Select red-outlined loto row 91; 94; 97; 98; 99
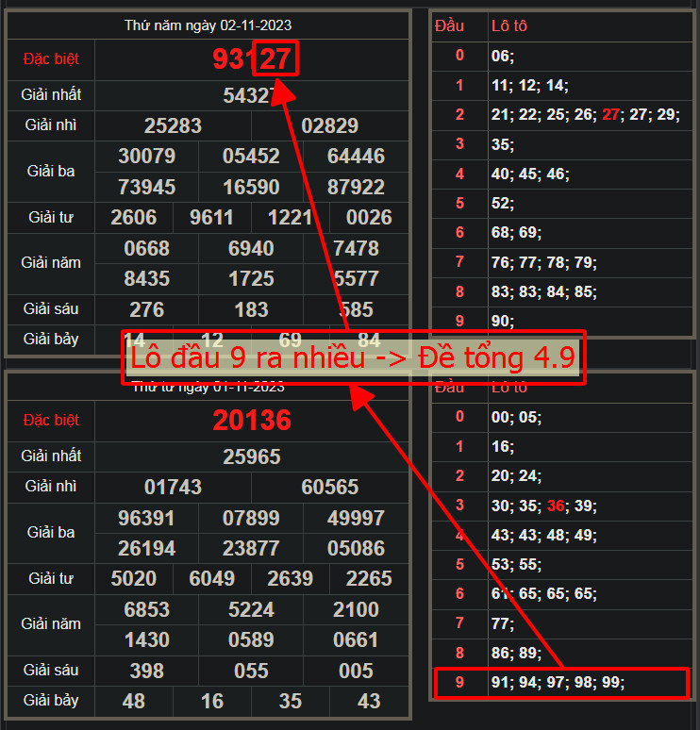The height and width of the screenshot is (730, 700). tap(559, 683)
